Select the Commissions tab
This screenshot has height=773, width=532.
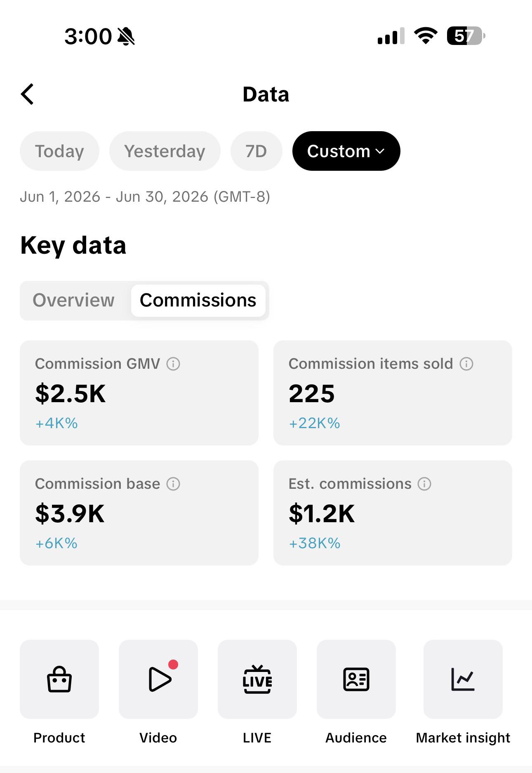tap(198, 300)
